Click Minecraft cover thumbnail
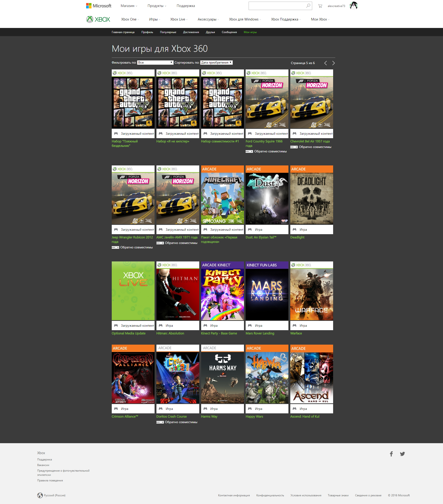The height and width of the screenshot is (504, 443). 223,195
